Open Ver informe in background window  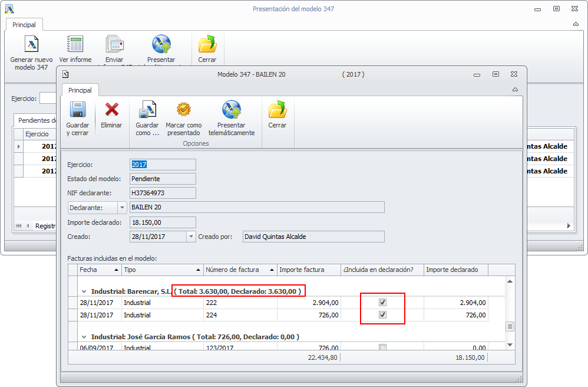tap(75, 45)
